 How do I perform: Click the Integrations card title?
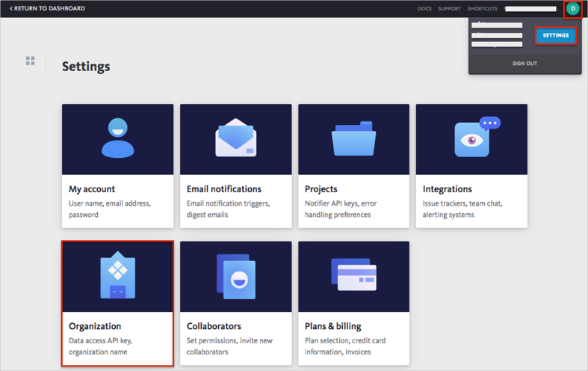[448, 189]
